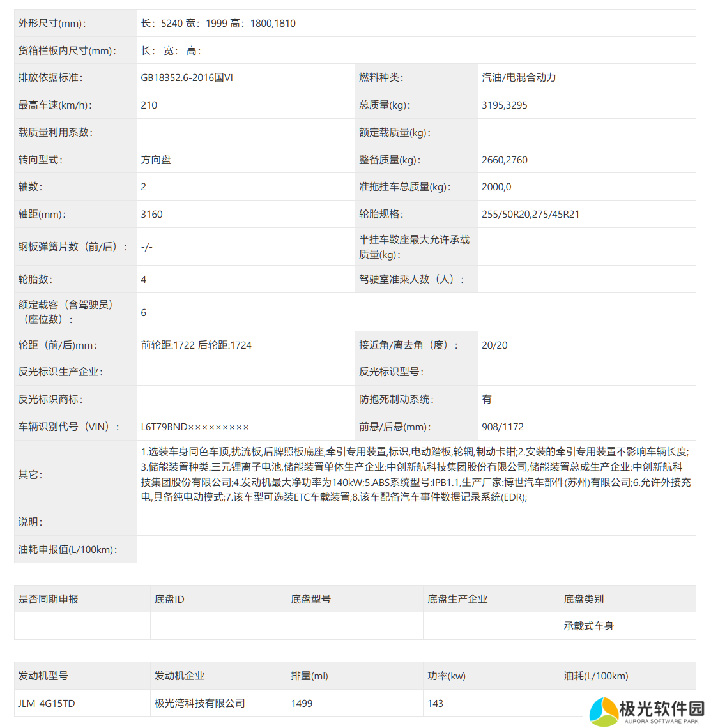Click the 其它 remarks text paragraph

[x=415, y=474]
